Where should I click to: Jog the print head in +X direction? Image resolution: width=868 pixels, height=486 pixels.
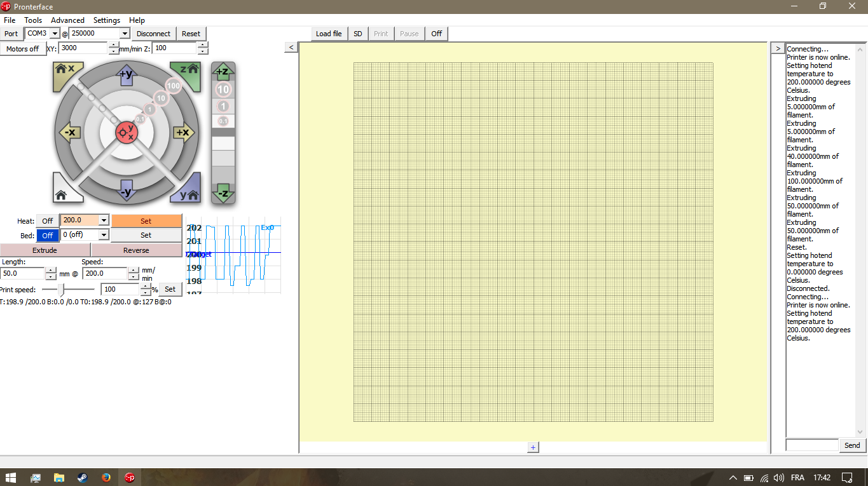(x=184, y=132)
